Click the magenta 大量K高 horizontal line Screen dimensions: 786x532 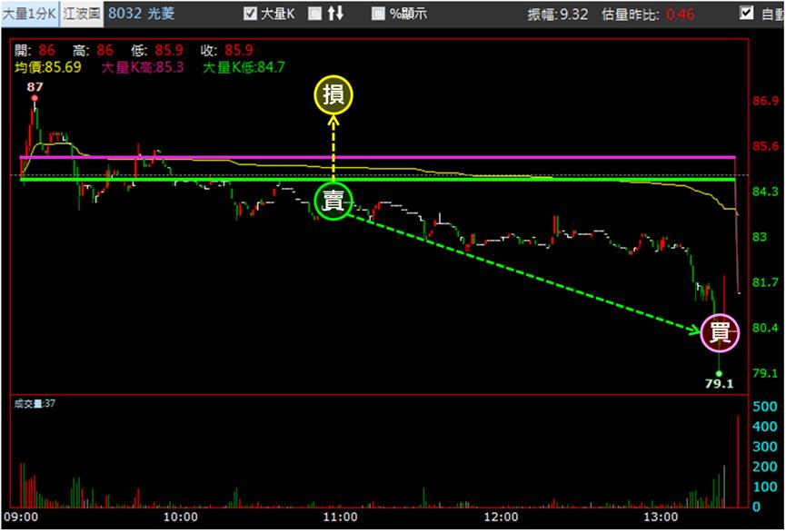click(x=377, y=157)
